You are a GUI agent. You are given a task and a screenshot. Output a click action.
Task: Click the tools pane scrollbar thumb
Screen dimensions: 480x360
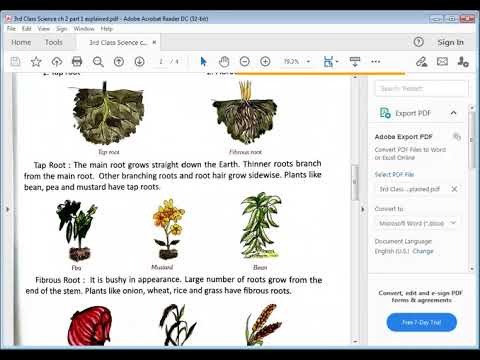click(x=471, y=140)
